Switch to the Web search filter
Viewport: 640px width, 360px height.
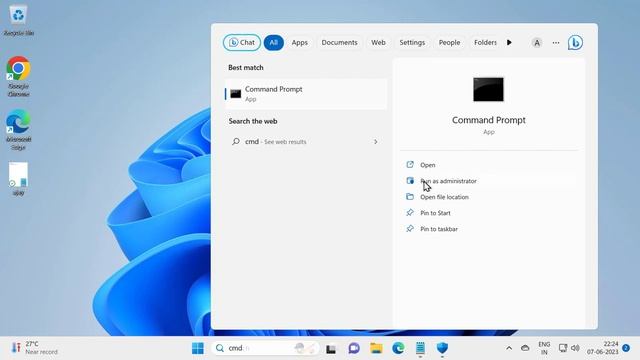click(x=378, y=42)
